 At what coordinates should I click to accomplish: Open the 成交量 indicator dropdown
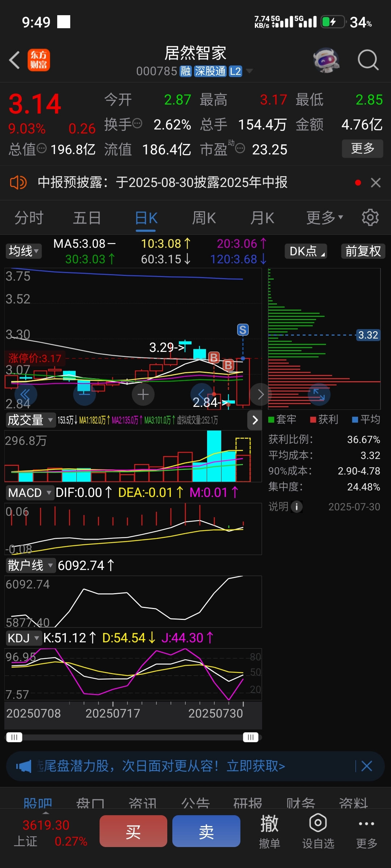[x=30, y=420]
